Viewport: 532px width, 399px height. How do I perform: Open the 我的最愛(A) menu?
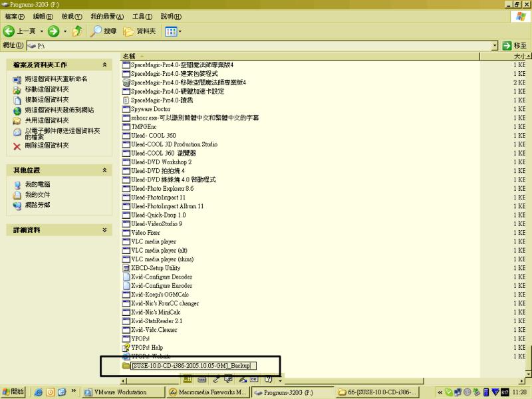click(x=107, y=16)
